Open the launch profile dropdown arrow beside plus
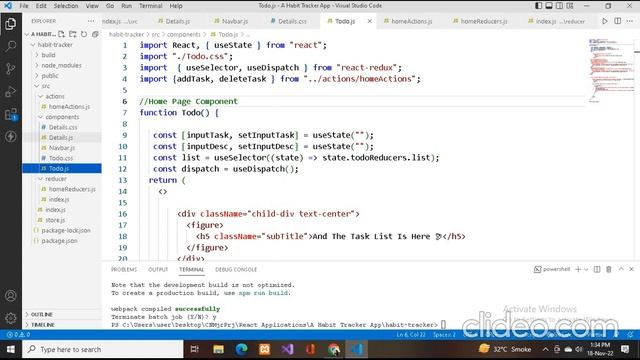 click(x=586, y=269)
